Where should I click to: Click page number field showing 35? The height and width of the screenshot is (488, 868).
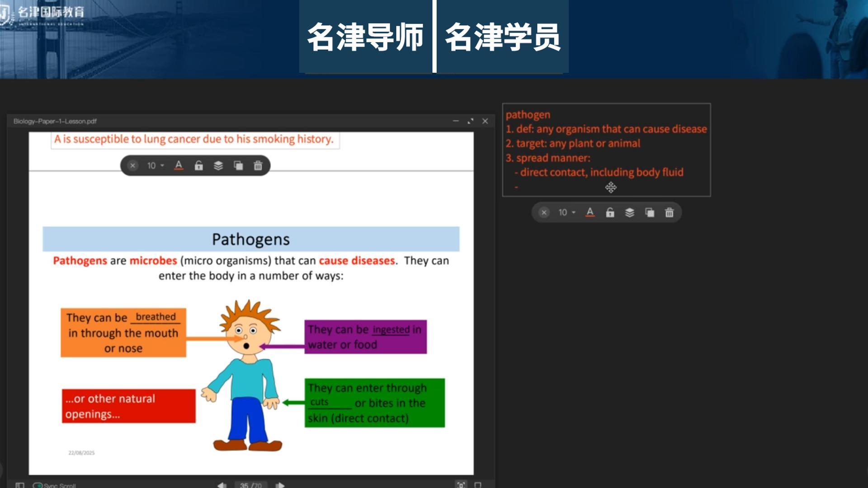245,485
